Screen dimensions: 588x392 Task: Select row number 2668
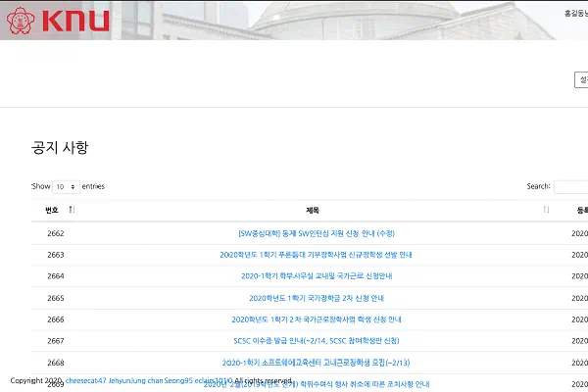pyautogui.click(x=56, y=363)
